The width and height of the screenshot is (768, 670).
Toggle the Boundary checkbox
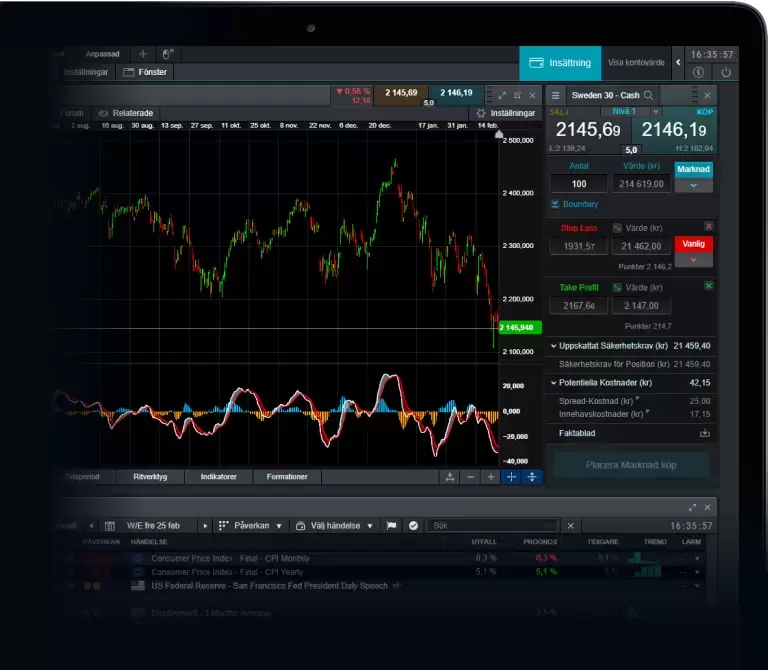[x=555, y=204]
